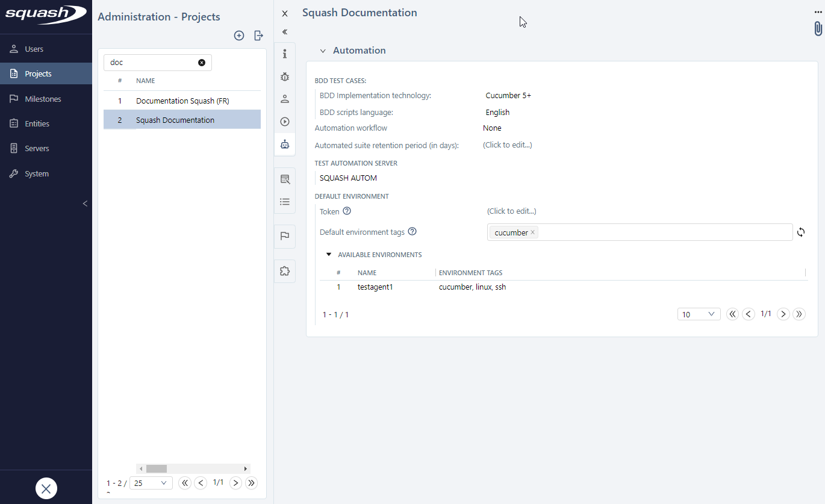
Task: Collapse the Automation section chevron
Action: (x=323, y=51)
